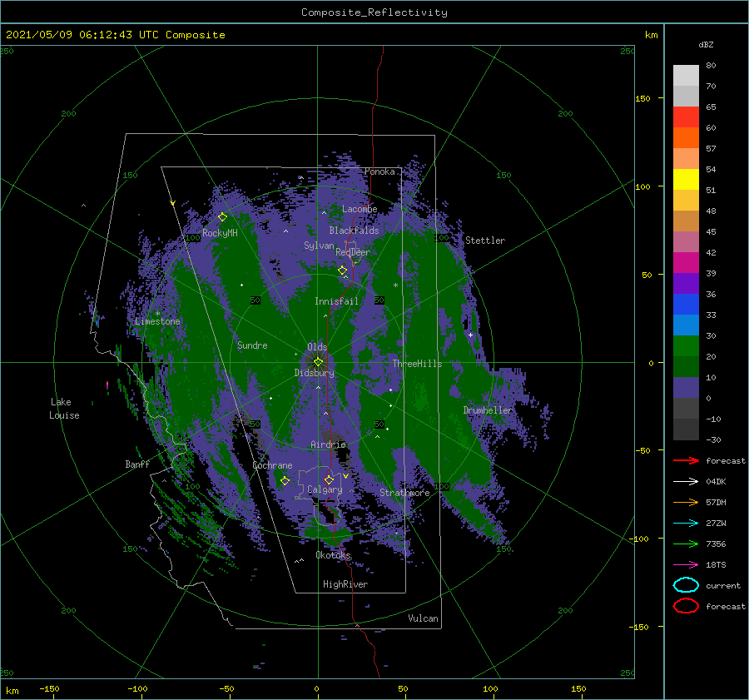This screenshot has height=700, width=749.
Task: Select the bright green 20-30 dBZ swatch
Action: [x=686, y=346]
